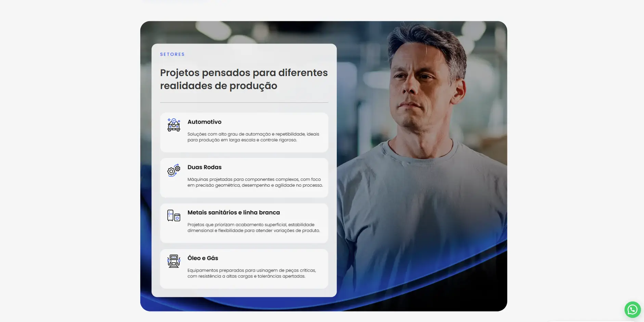Click the SETORES section label
The width and height of the screenshot is (644, 322).
click(x=172, y=54)
